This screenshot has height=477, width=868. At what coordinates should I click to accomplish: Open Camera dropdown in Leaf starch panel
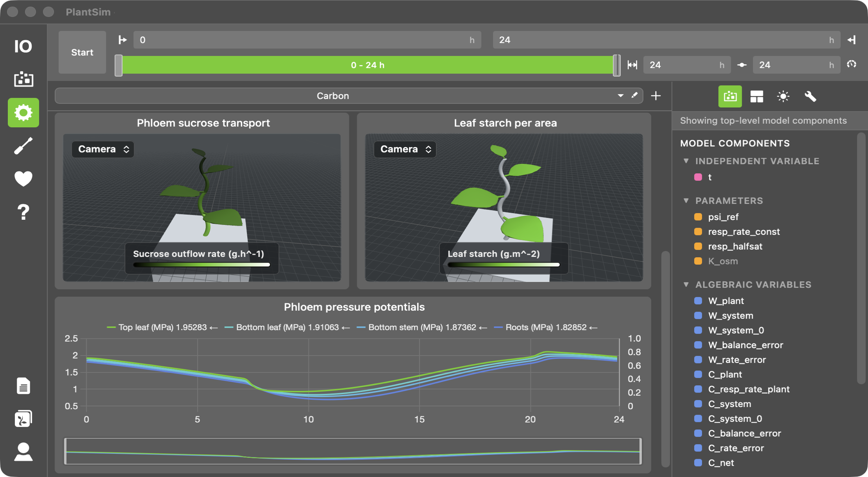click(405, 149)
